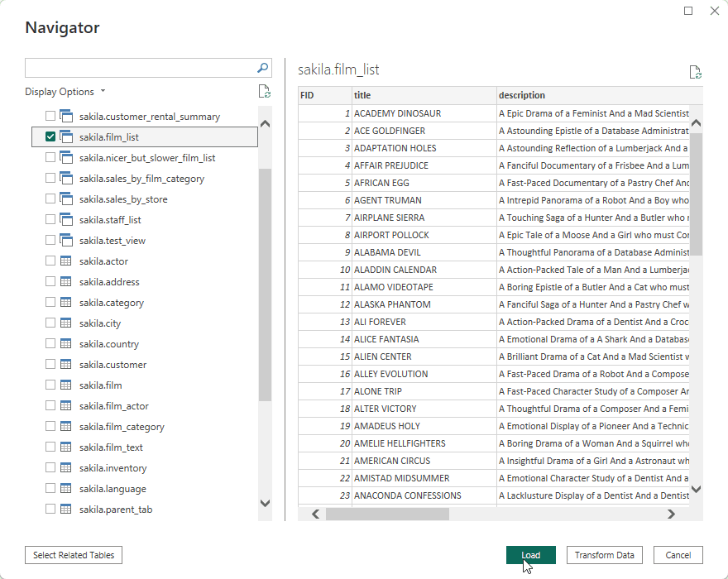This screenshot has width=728, height=579.
Task: Click the view icon of sakila.staff_list
Action: (66, 219)
